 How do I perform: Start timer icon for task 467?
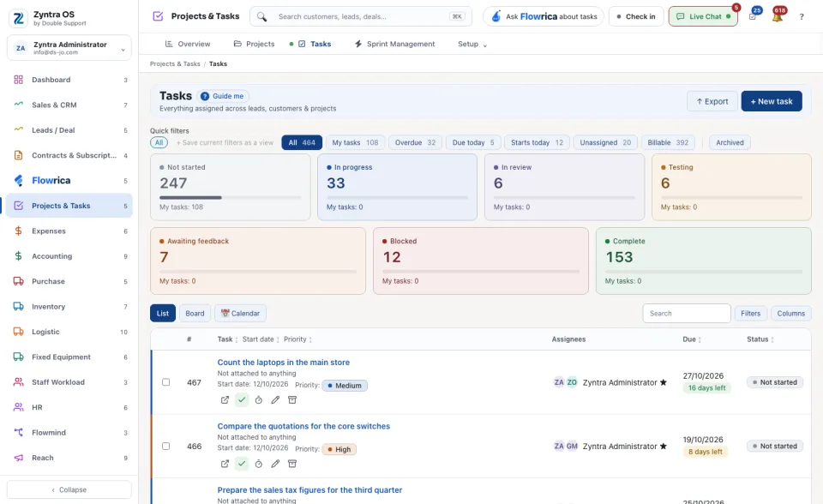point(258,400)
